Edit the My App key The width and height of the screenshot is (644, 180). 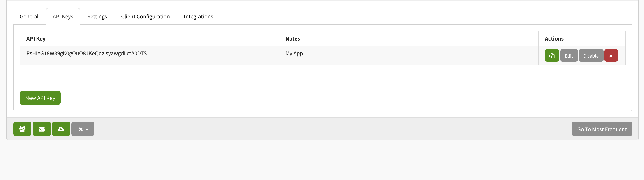[569, 55]
